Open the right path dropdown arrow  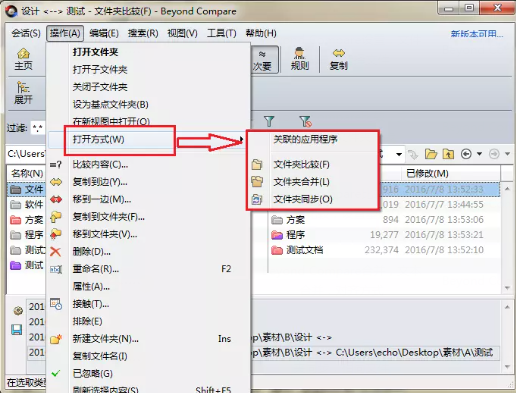399,154
